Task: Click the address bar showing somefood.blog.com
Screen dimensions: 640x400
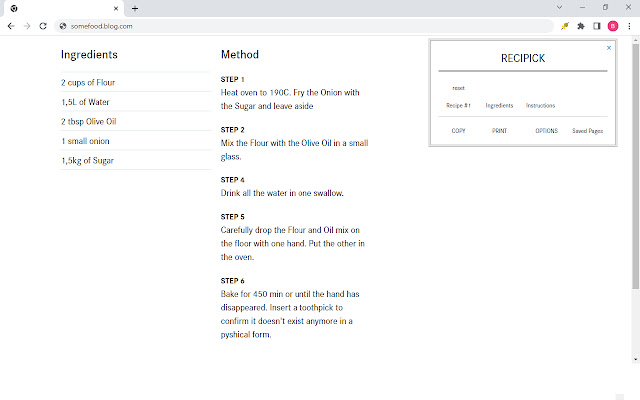Action: (304, 26)
